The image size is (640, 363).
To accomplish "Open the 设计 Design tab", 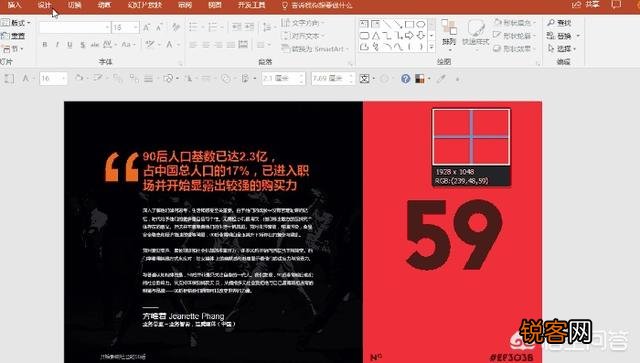I will (x=44, y=5).
